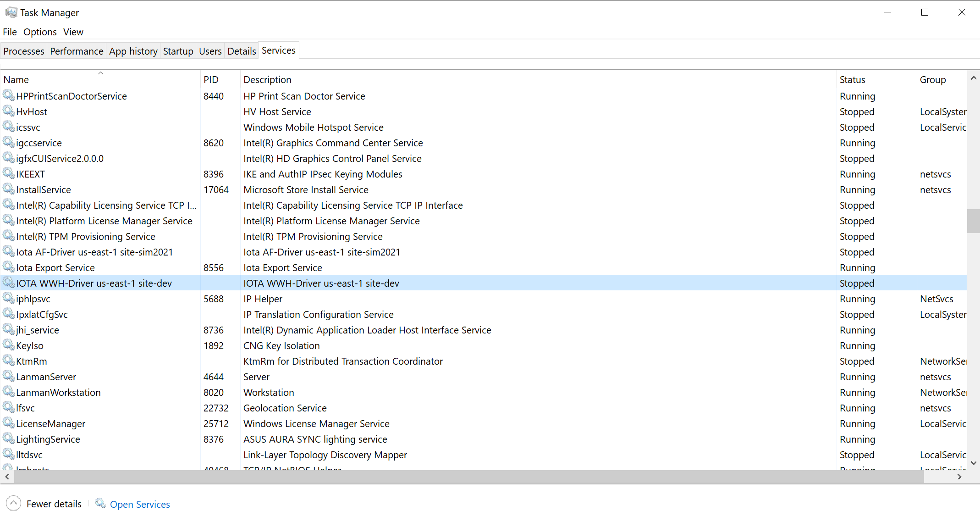The width and height of the screenshot is (980, 522).
Task: Sort by the Status column header
Action: pyautogui.click(x=876, y=79)
